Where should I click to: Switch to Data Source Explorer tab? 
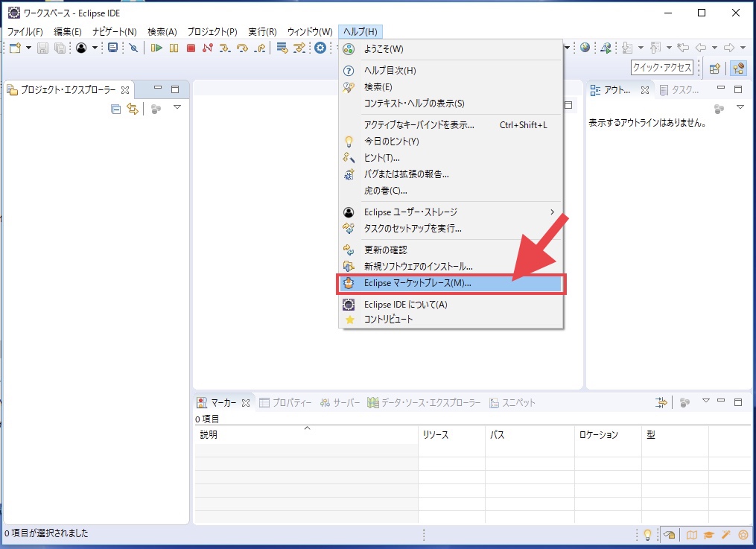(x=424, y=403)
